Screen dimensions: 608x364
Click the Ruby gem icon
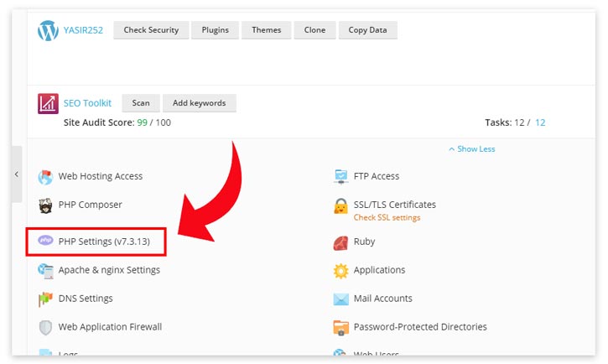pyautogui.click(x=340, y=243)
